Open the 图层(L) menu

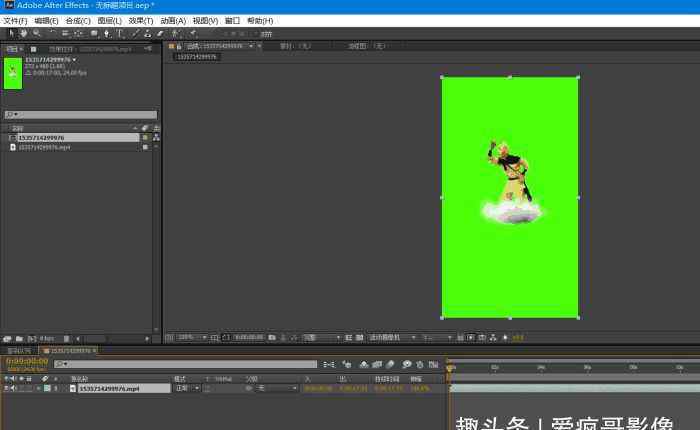[109, 21]
